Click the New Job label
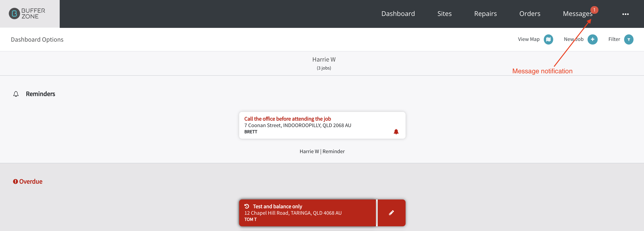Screen dimensions: 644x231 tap(573, 39)
